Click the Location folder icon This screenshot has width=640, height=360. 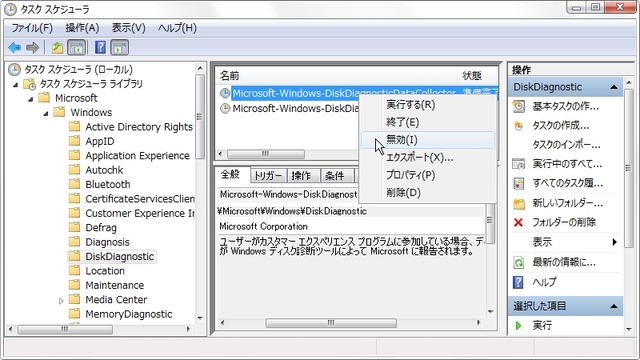pos(74,271)
